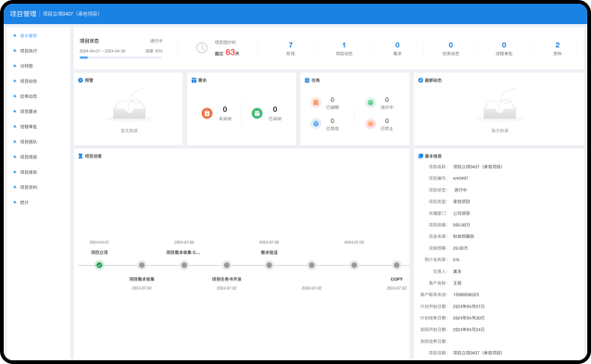
Task: Click the terminated tasks red icon
Action: coord(371,123)
